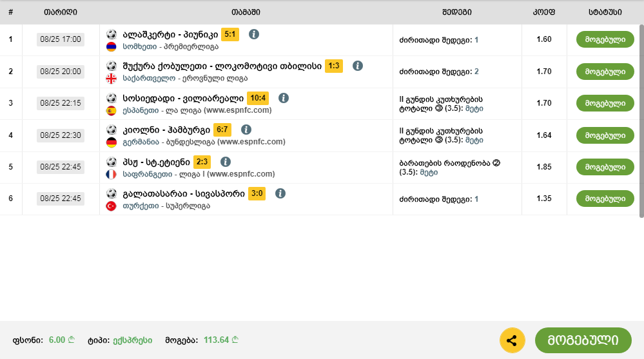Open თურქეთი country link
This screenshot has height=359, width=644.
tap(141, 206)
